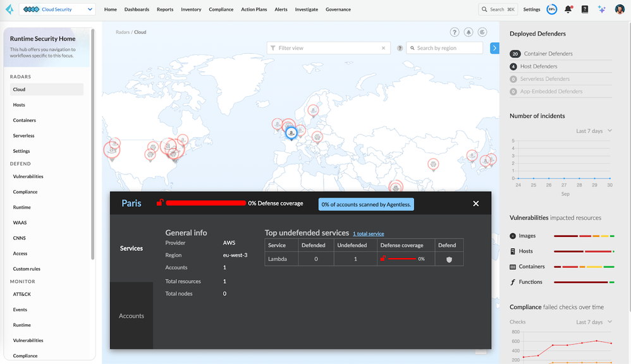Click the Paris defense coverage progress bar
This screenshot has height=364, width=631.
(205, 203)
